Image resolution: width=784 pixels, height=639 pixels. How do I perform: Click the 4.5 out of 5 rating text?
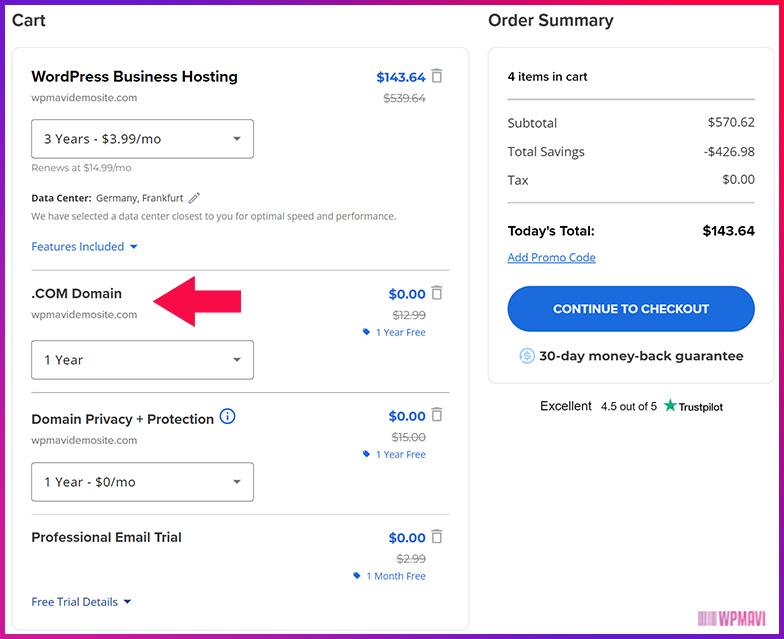click(629, 407)
